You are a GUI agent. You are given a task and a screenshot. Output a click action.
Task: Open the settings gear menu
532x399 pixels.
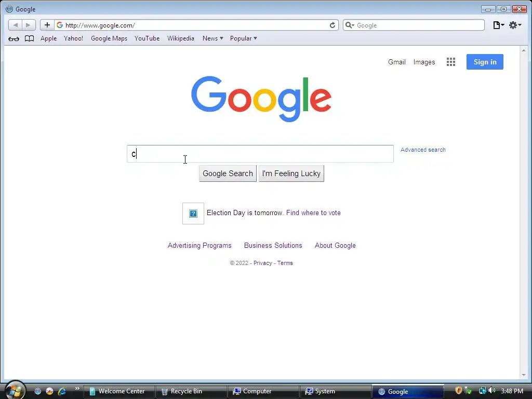pyautogui.click(x=515, y=25)
